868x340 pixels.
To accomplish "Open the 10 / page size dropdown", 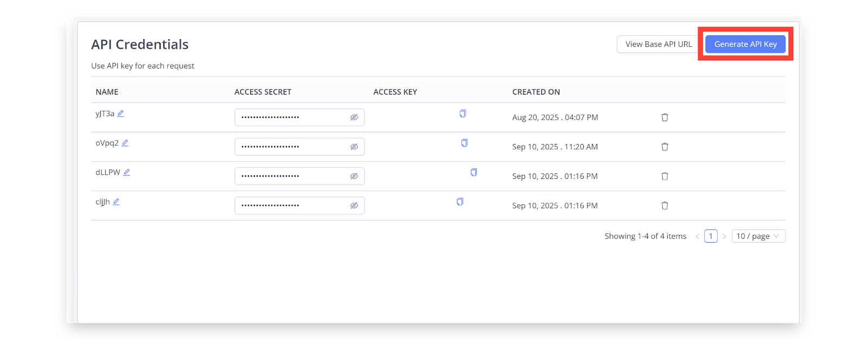I will click(758, 236).
